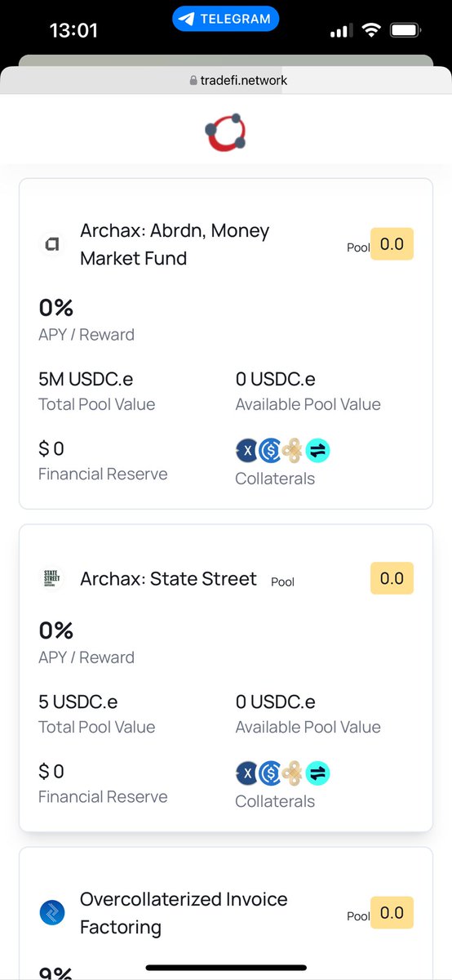Tap the tradefi.network address bar

pyautogui.click(x=238, y=80)
